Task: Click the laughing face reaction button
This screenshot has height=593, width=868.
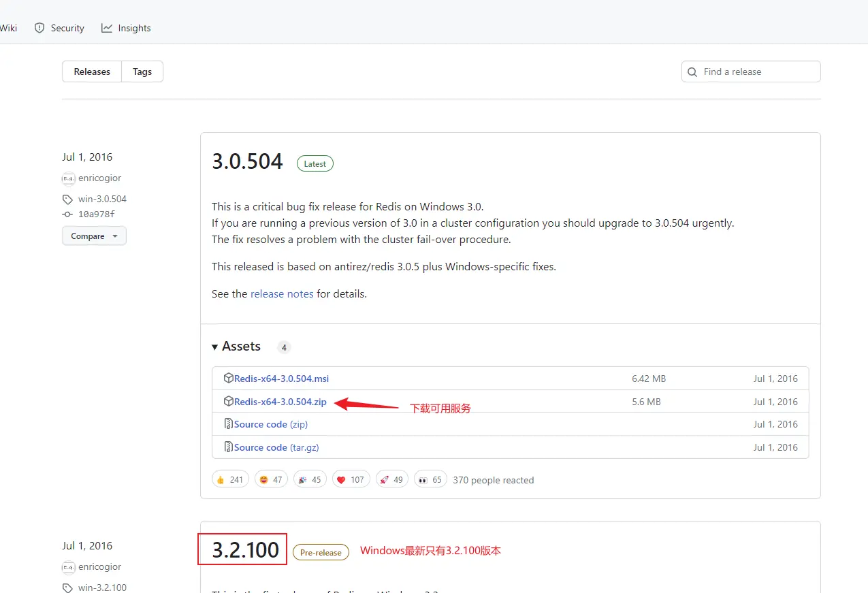Action: coord(271,479)
